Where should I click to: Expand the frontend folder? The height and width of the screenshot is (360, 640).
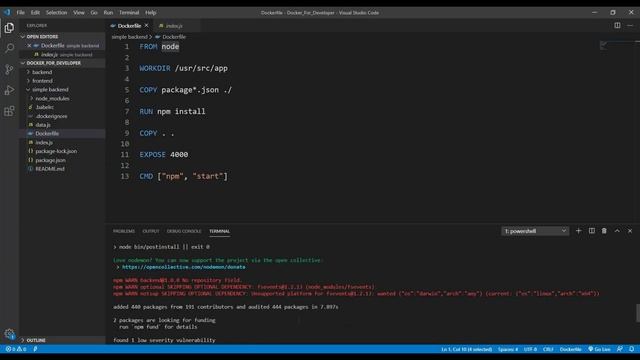[42, 81]
